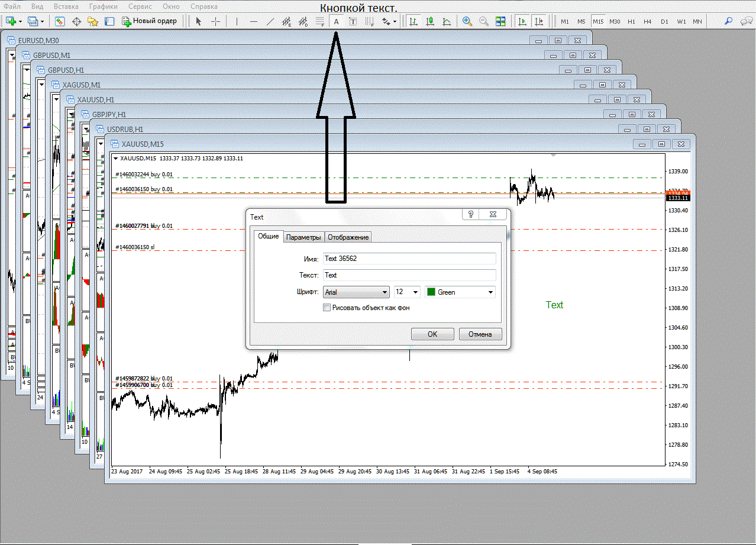
Task: Open the Navigator star-folder icon
Action: (93, 21)
